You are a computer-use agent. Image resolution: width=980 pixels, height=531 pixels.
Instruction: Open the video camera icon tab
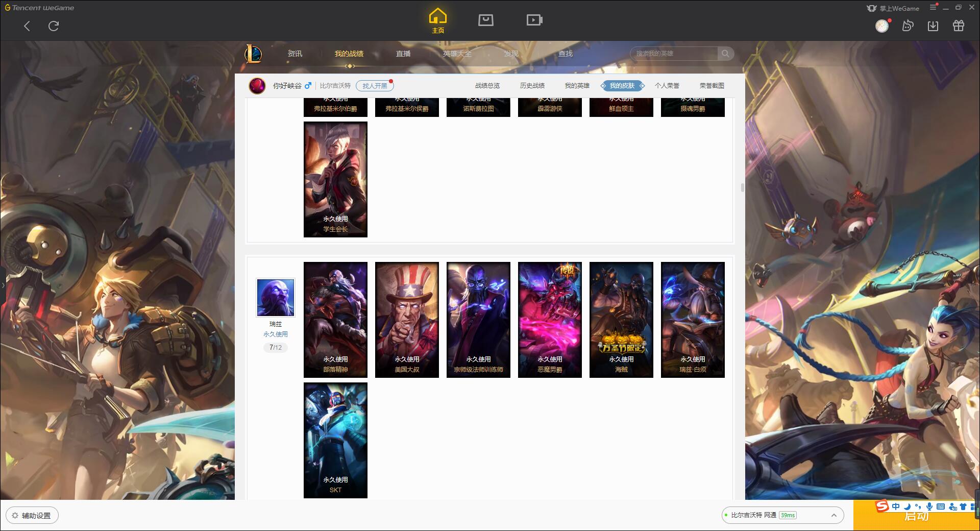tap(534, 20)
